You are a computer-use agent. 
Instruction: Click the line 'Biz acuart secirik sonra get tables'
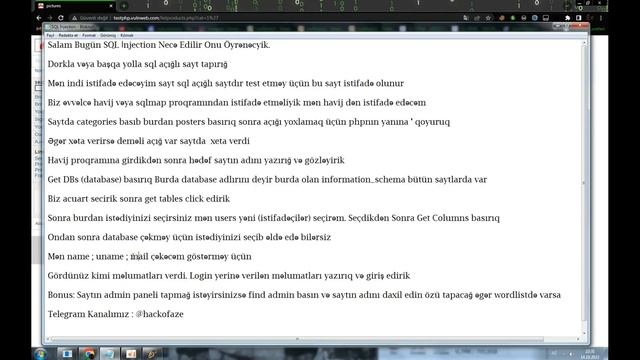(x=139, y=199)
